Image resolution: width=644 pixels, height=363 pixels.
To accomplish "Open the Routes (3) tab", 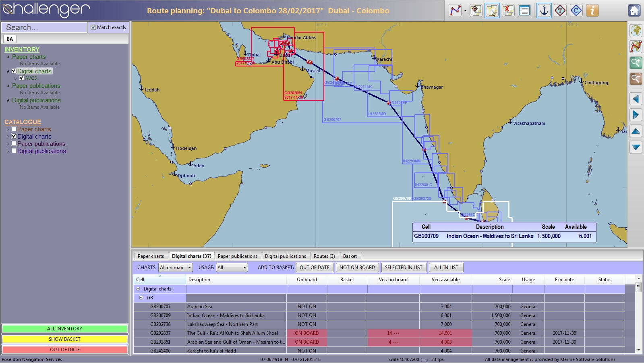I will pos(324,256).
